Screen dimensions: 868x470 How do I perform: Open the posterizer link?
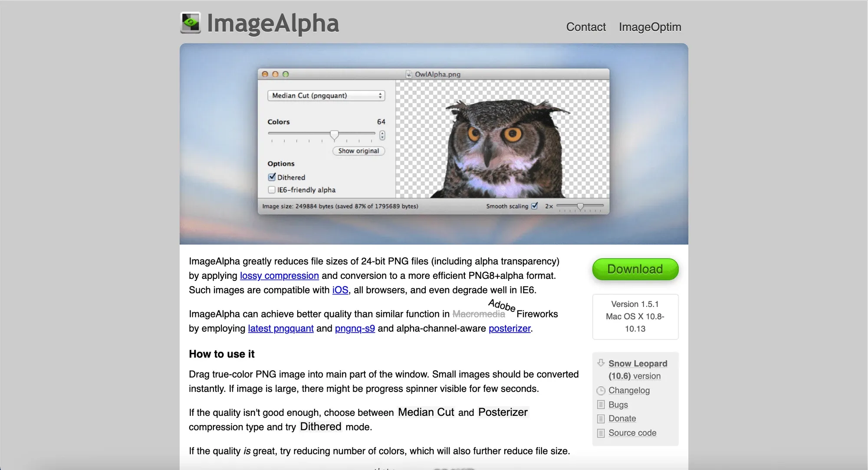(x=510, y=329)
